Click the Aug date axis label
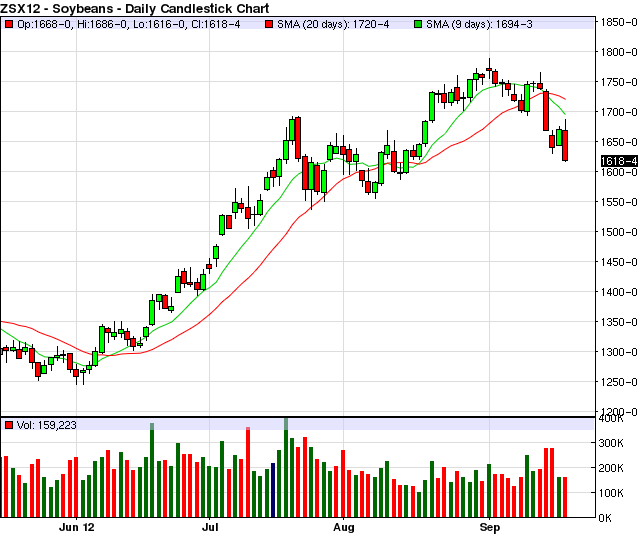Image resolution: width=640 pixels, height=536 pixels. point(343,527)
